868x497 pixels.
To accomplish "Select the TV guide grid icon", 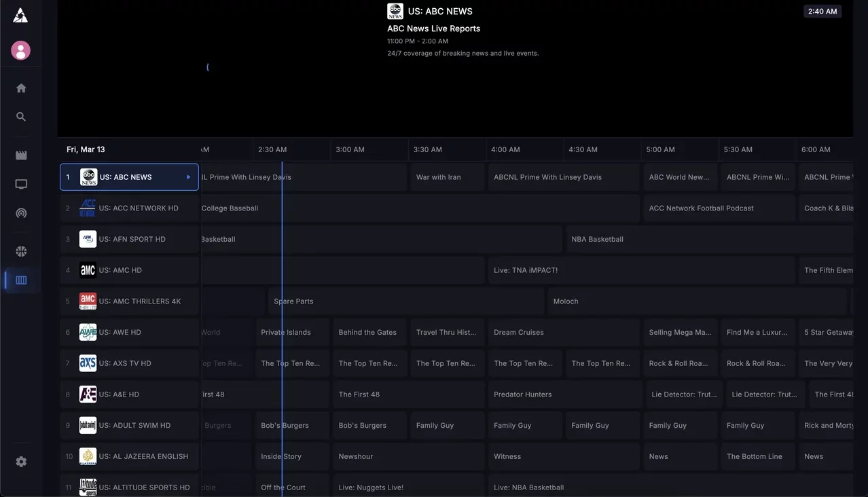I will point(21,280).
